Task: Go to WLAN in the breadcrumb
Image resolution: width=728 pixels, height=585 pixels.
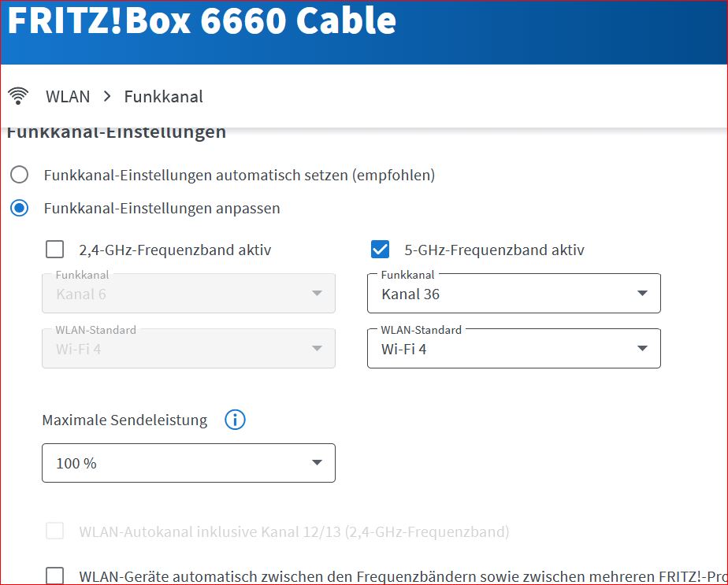Action: click(x=68, y=97)
